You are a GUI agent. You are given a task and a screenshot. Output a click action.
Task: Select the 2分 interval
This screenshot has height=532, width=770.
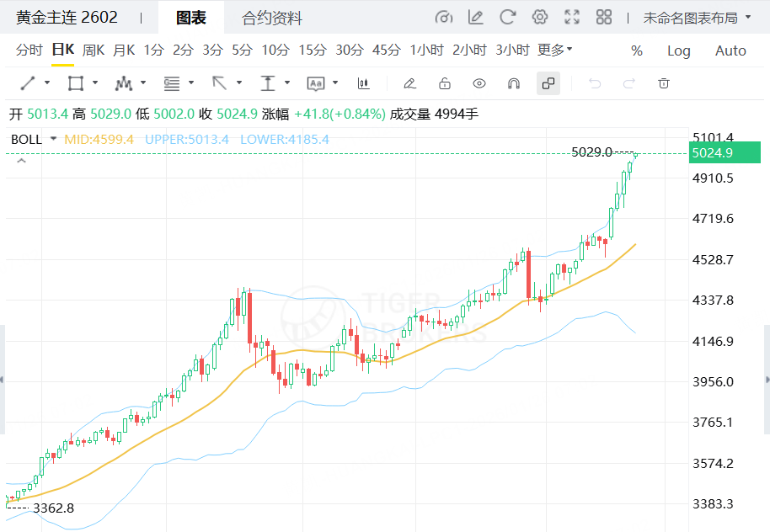[183, 50]
